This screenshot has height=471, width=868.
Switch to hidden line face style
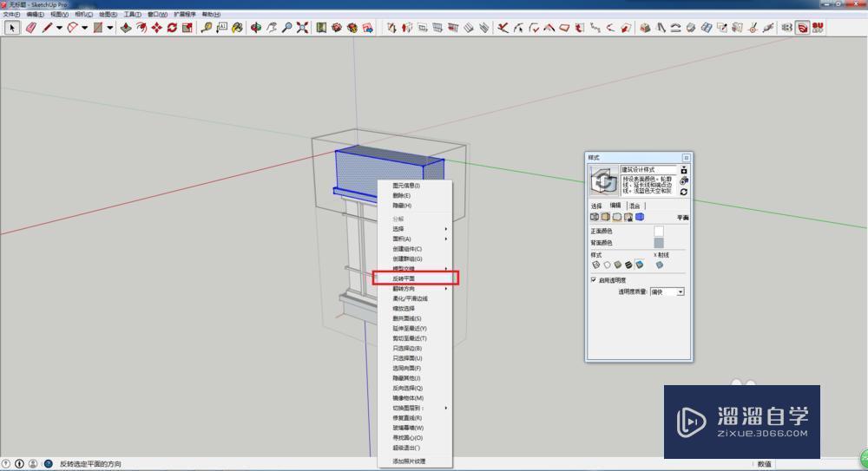tap(607, 265)
